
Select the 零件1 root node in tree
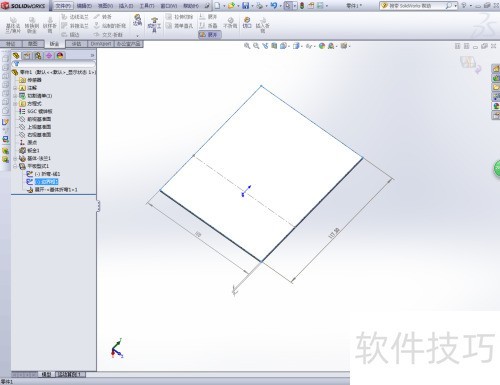[53, 72]
